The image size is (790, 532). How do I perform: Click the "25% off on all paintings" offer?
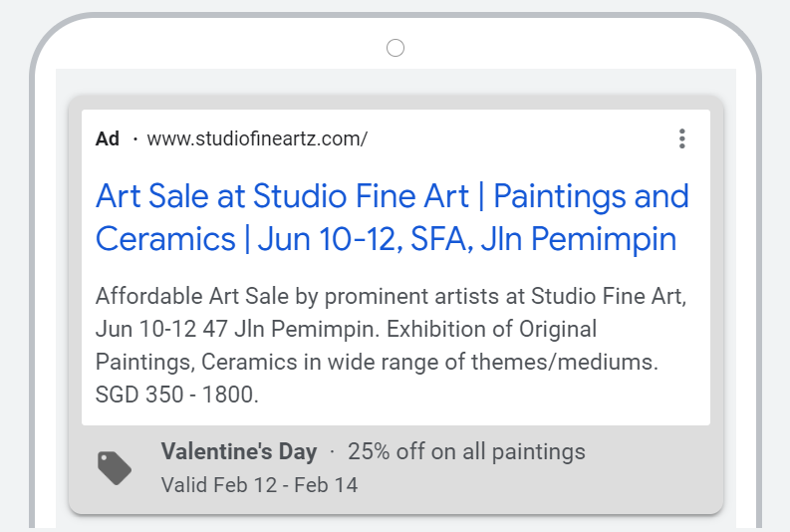pos(466,452)
